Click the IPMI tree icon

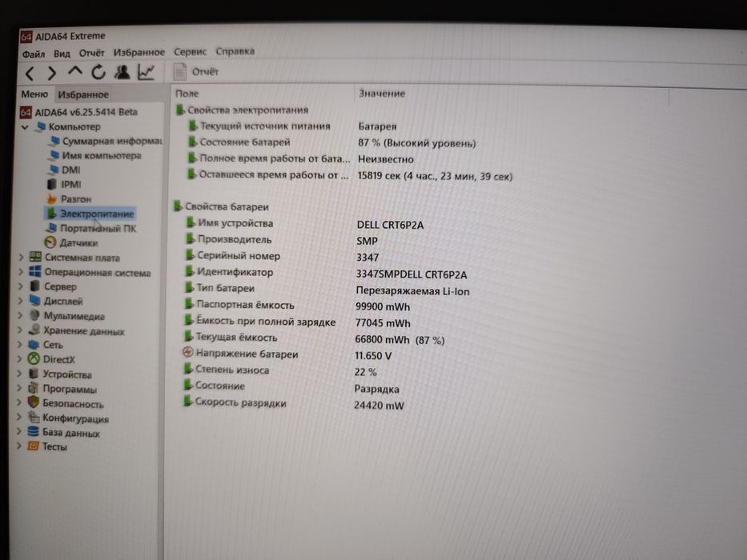point(52,184)
